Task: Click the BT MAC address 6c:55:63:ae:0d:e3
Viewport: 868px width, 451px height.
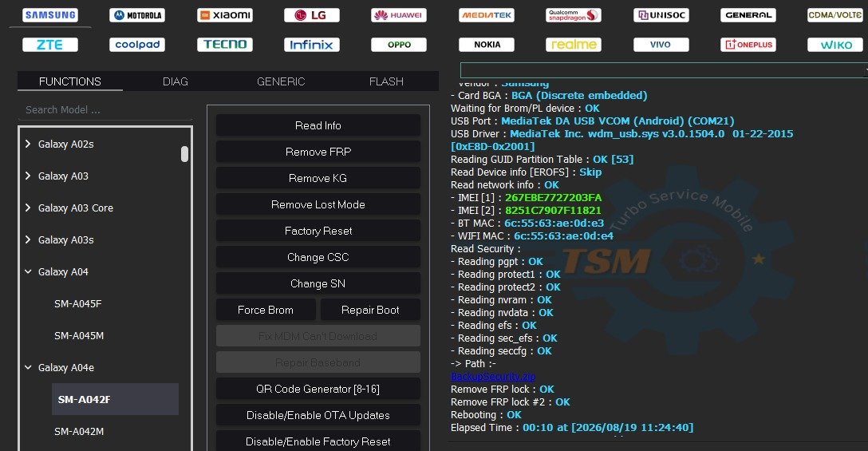Action: coord(554,224)
